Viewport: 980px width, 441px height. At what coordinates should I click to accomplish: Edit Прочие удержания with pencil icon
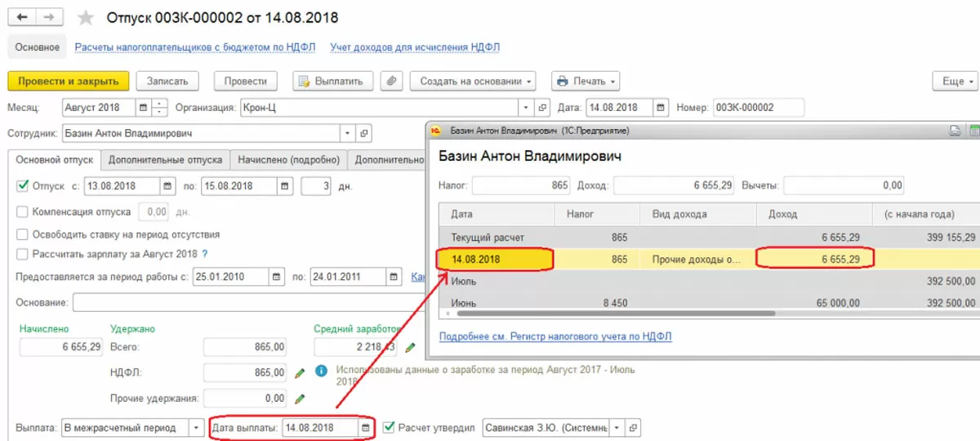click(x=300, y=399)
